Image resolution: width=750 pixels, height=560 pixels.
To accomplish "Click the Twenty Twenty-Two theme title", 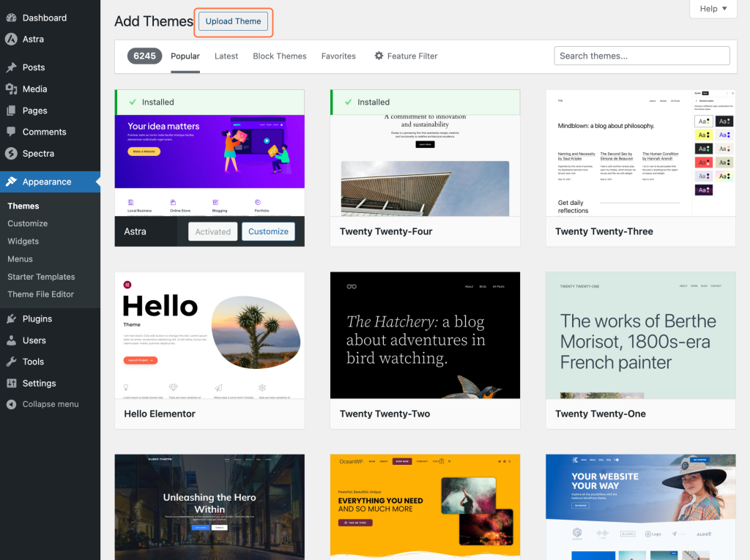I will (x=385, y=414).
